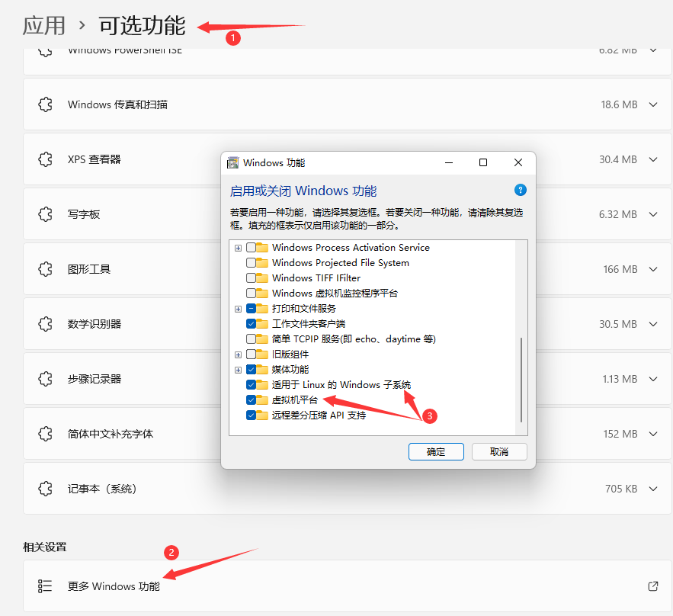673x616 pixels.
Task: Uncheck 适用于 Linux 的 Windows 子系统
Action: 252,385
